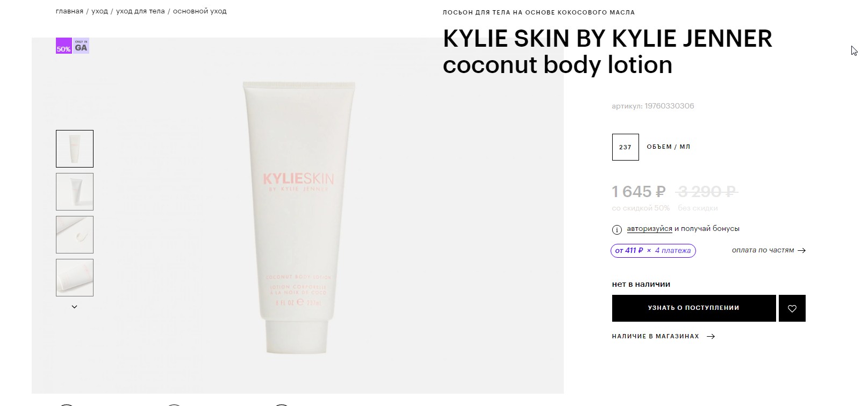Select the 237 ml volume option

pos(625,147)
